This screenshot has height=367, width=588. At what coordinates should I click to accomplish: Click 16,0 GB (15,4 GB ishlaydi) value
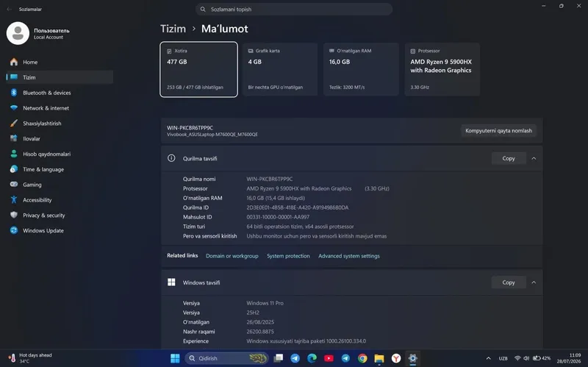pyautogui.click(x=276, y=198)
